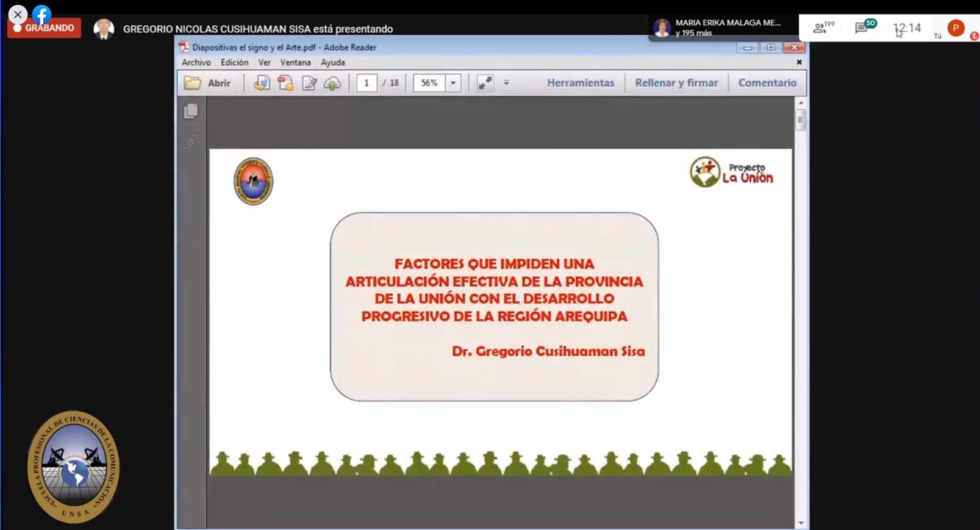Viewport: 980px width, 530px height.
Task: Click the save-copy icon next to Abrir
Action: (x=262, y=83)
